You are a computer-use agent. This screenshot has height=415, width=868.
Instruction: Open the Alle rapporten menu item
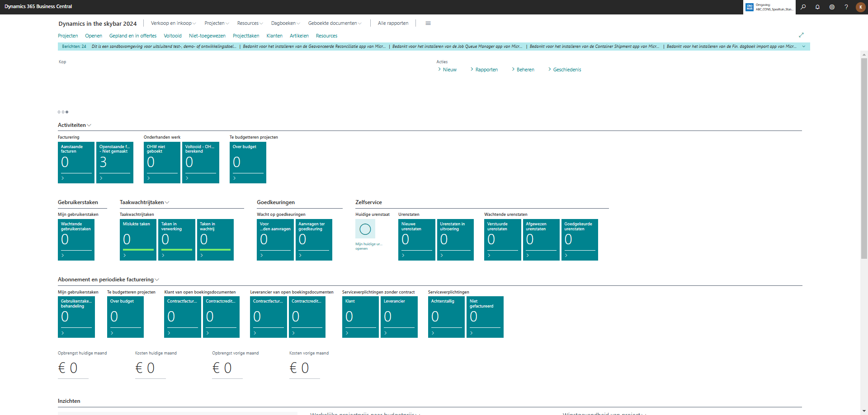(393, 23)
